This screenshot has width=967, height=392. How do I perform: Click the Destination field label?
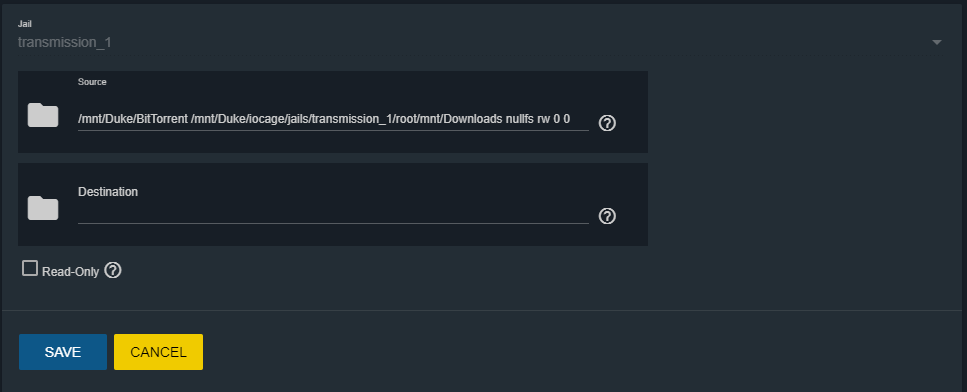coord(108,192)
